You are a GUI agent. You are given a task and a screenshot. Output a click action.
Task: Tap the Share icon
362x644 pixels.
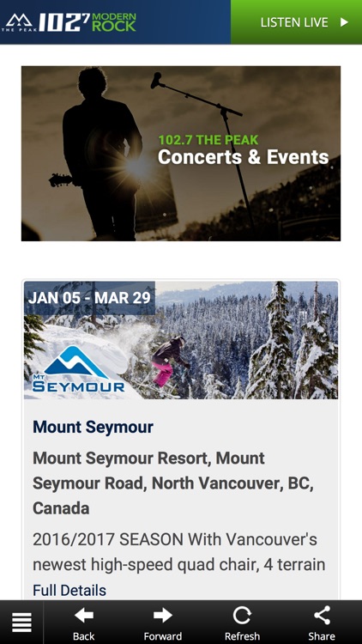pyautogui.click(x=322, y=616)
